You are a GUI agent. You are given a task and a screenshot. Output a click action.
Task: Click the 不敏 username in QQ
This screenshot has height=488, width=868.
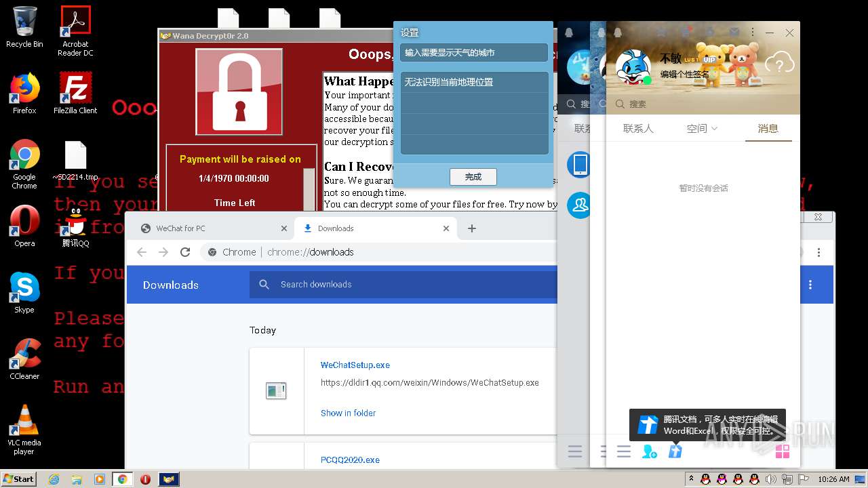click(x=671, y=59)
